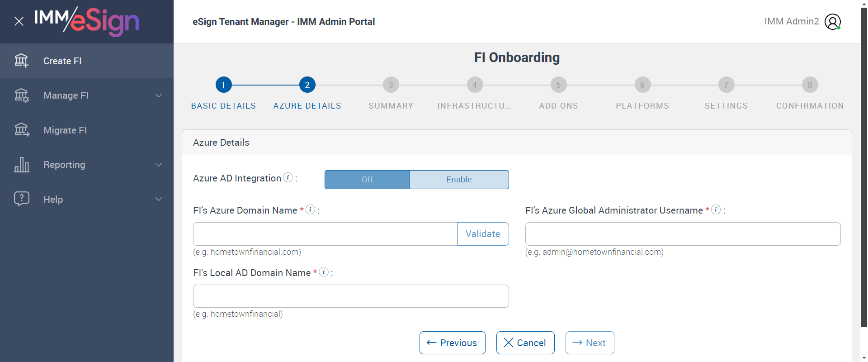
Task: Click the Manage FI bank gear icon
Action: [21, 95]
